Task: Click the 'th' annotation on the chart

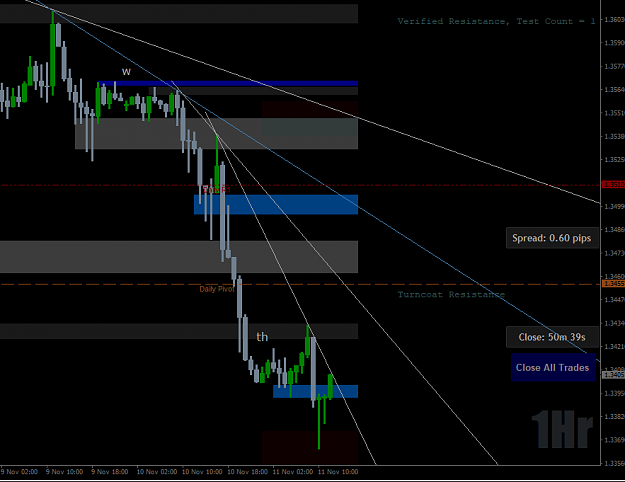Action: point(262,337)
